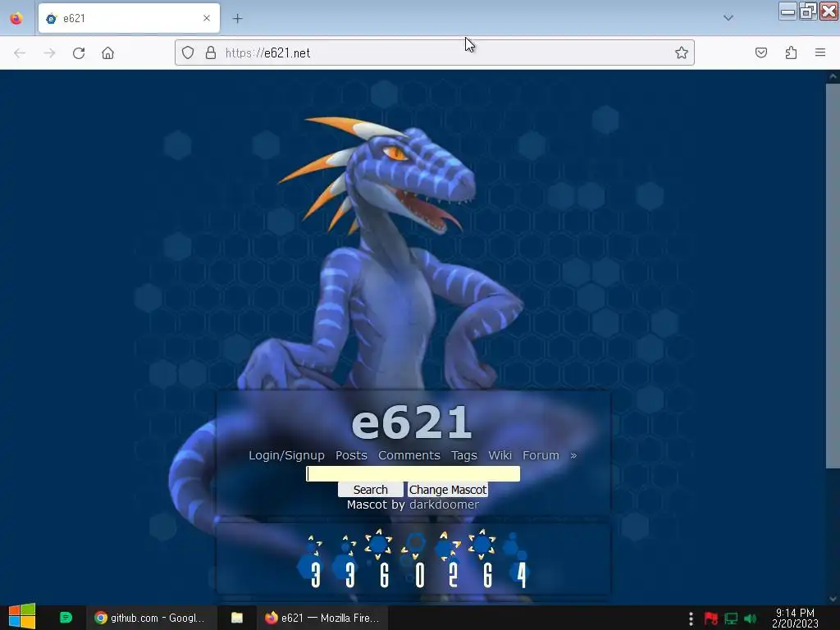The image size is (840, 630).
Task: Open volume speaker tray icon
Action: click(x=751, y=619)
